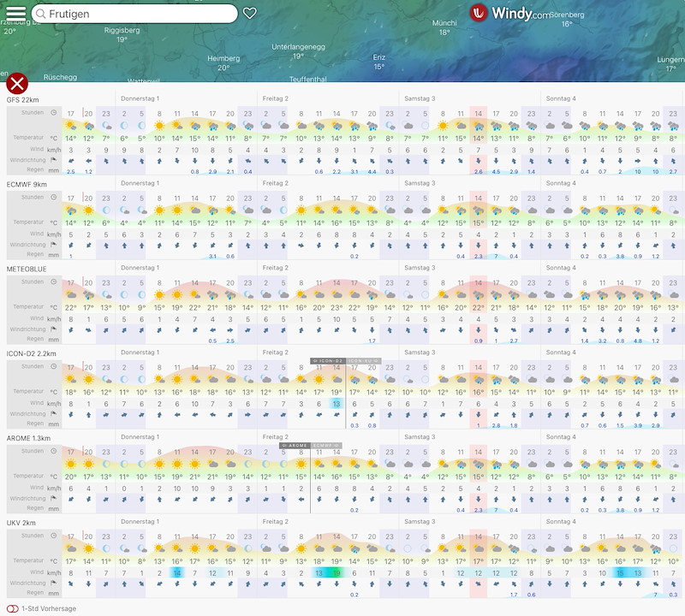Viewport: 685px width, 616px height.
Task: Click the ICON-EU model boundary tag
Action: point(364,361)
